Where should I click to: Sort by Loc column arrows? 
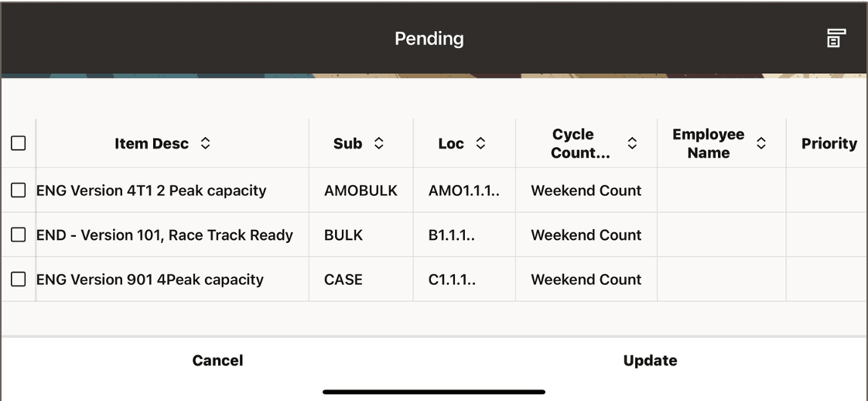click(480, 143)
